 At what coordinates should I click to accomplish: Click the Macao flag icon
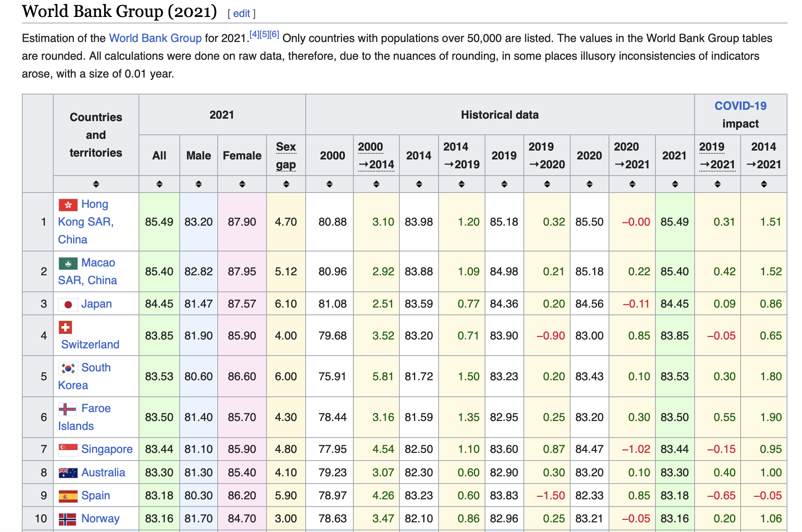[68, 263]
